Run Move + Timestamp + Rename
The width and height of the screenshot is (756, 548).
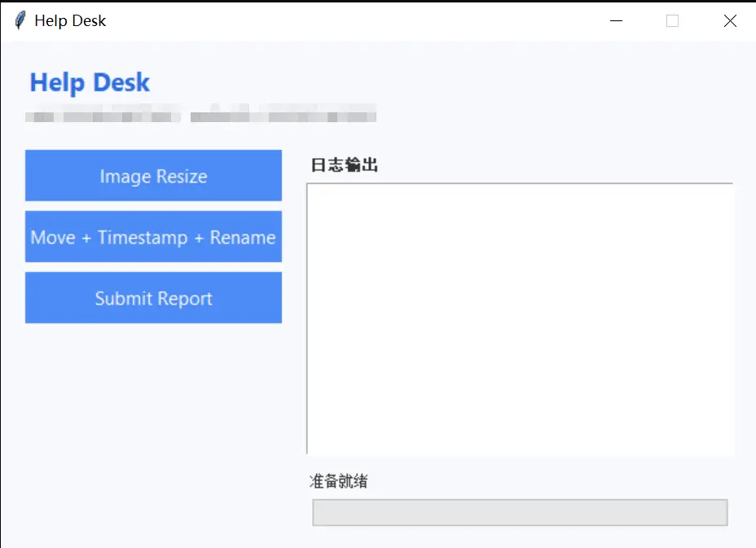(153, 237)
